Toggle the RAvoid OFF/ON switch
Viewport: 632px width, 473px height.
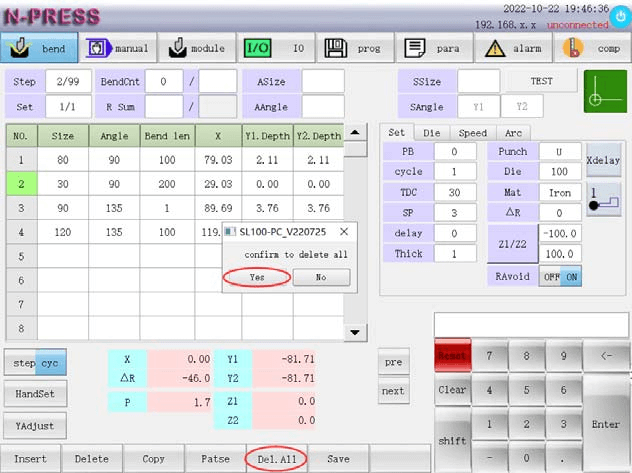point(560,277)
